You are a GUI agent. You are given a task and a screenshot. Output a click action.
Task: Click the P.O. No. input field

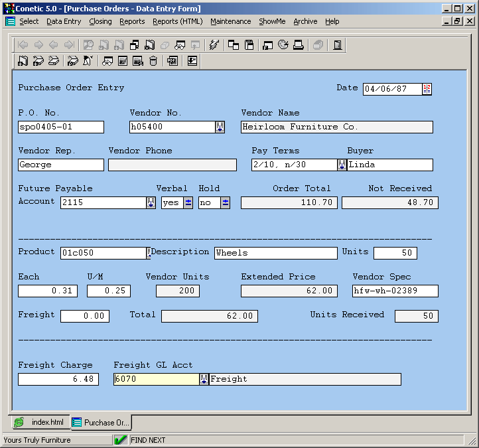pos(61,127)
